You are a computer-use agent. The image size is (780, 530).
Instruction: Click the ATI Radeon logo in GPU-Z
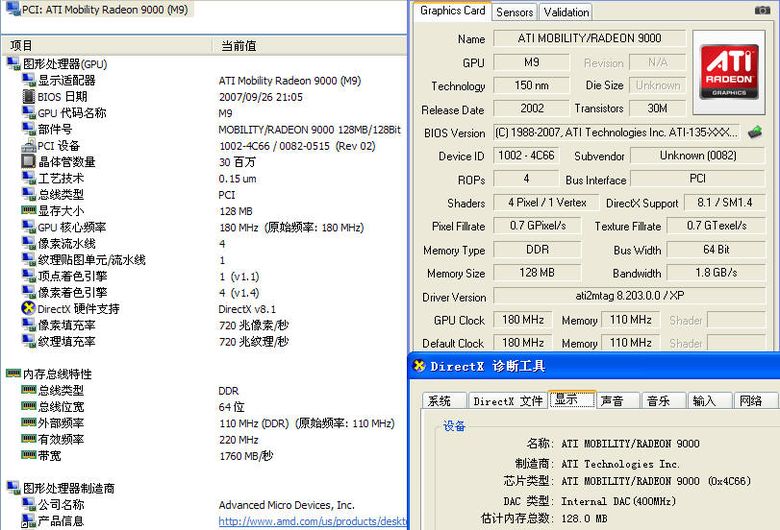click(729, 72)
